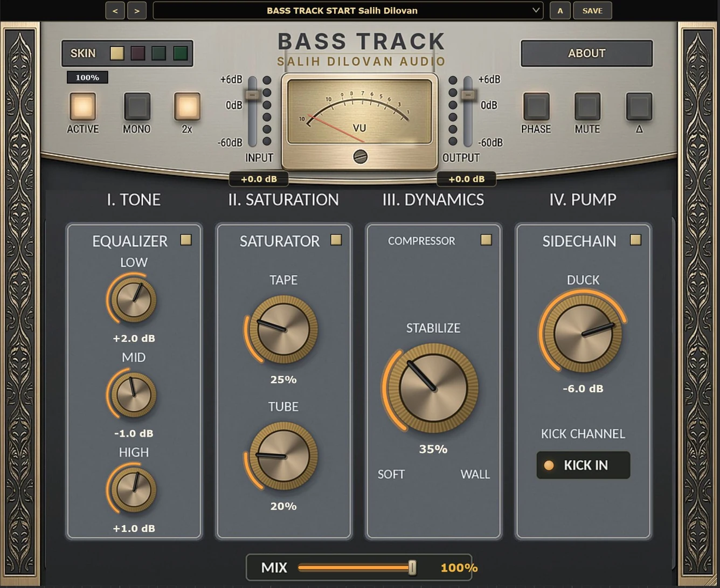The width and height of the screenshot is (720, 588).
Task: Toggle the MUTE button
Action: pyautogui.click(x=587, y=106)
